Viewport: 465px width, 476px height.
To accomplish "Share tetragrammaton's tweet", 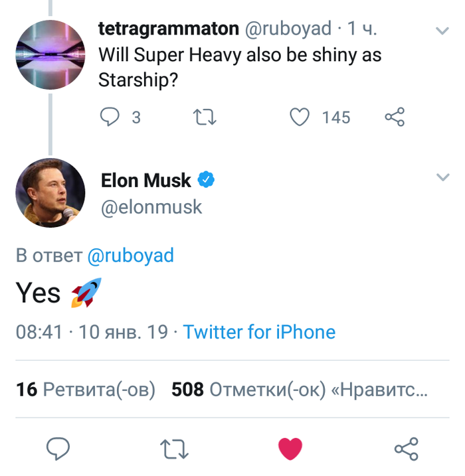I will click(x=395, y=118).
